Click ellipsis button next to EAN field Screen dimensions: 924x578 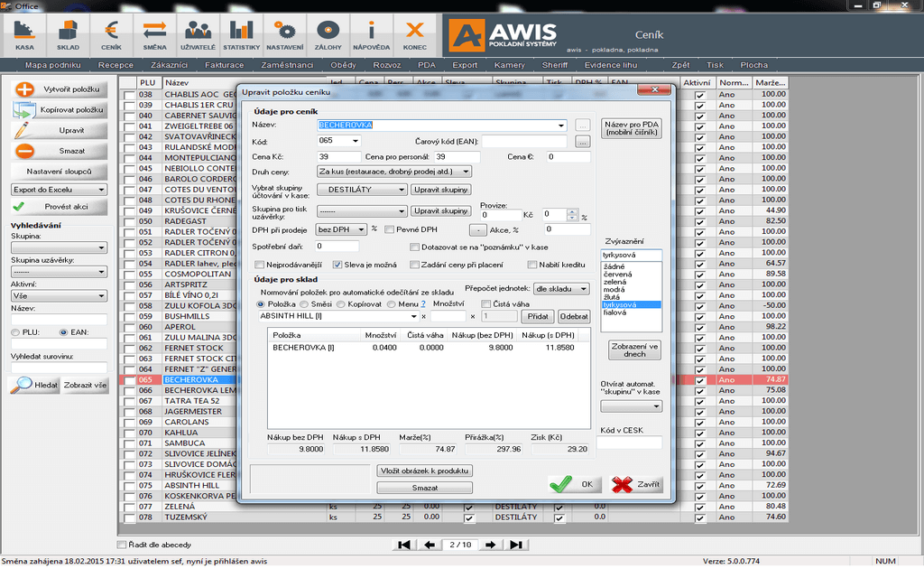pyautogui.click(x=582, y=142)
